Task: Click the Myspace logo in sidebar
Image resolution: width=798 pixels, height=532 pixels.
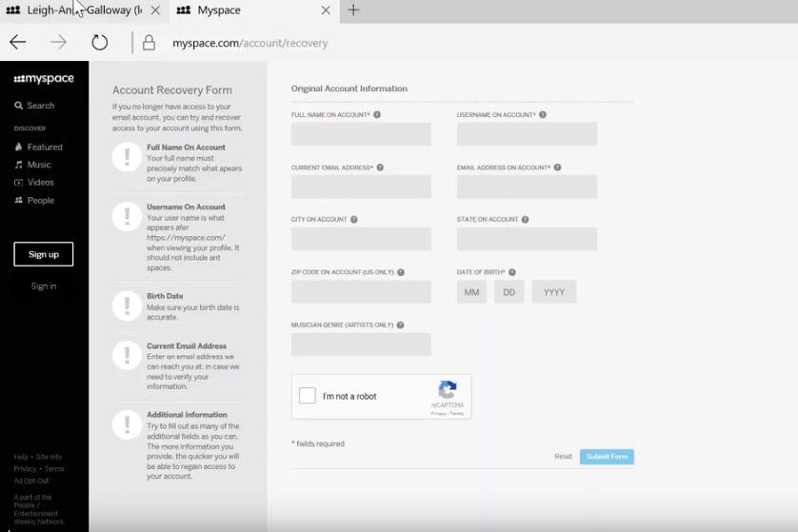Action: coord(44,79)
